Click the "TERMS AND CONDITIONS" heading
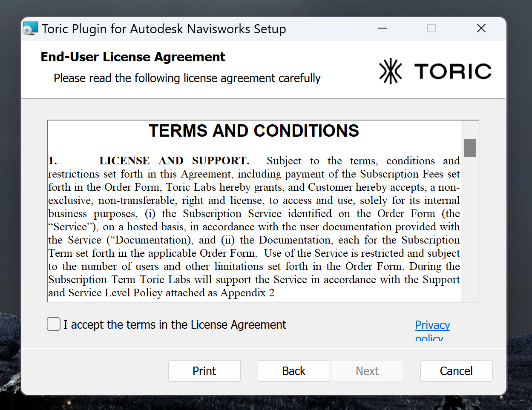 254,131
